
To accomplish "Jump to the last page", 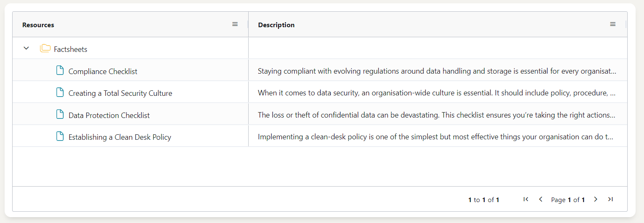I will coord(610,200).
